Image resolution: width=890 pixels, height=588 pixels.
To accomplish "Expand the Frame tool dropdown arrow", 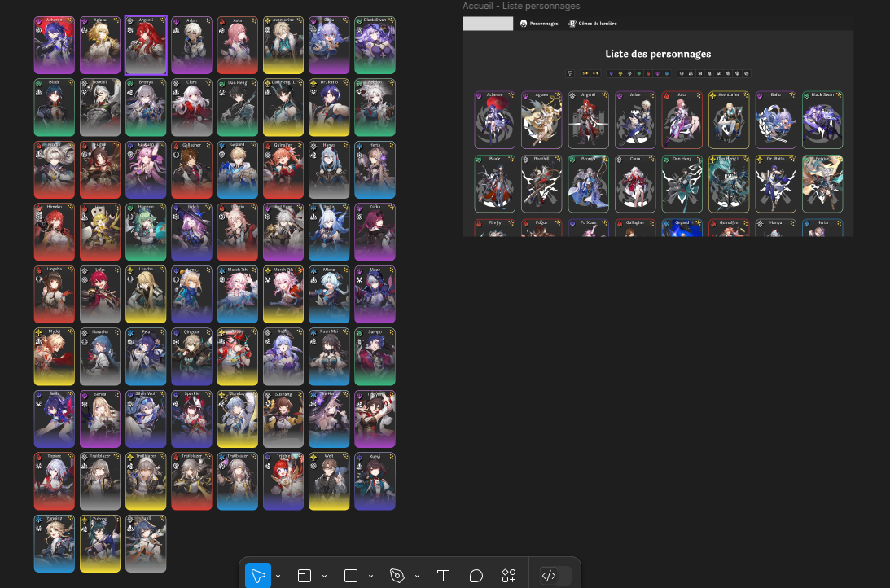I will 325,576.
